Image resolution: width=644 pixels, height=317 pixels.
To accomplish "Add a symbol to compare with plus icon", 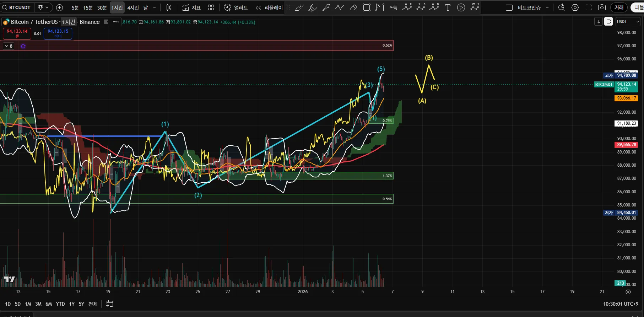I will [60, 7].
